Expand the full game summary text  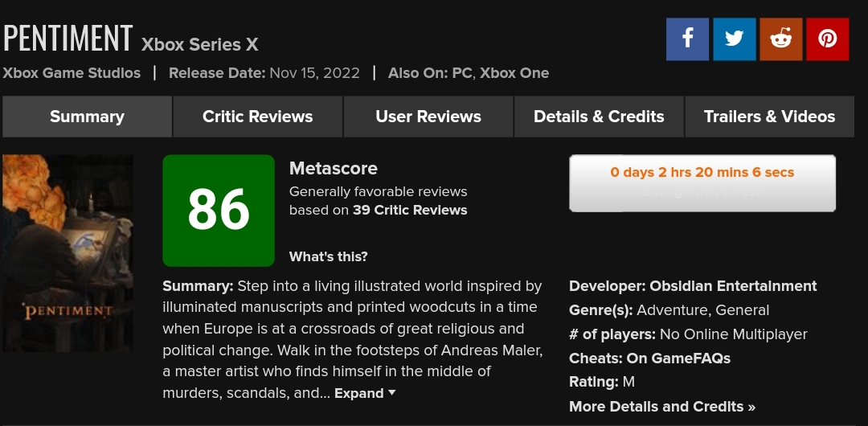tap(365, 393)
